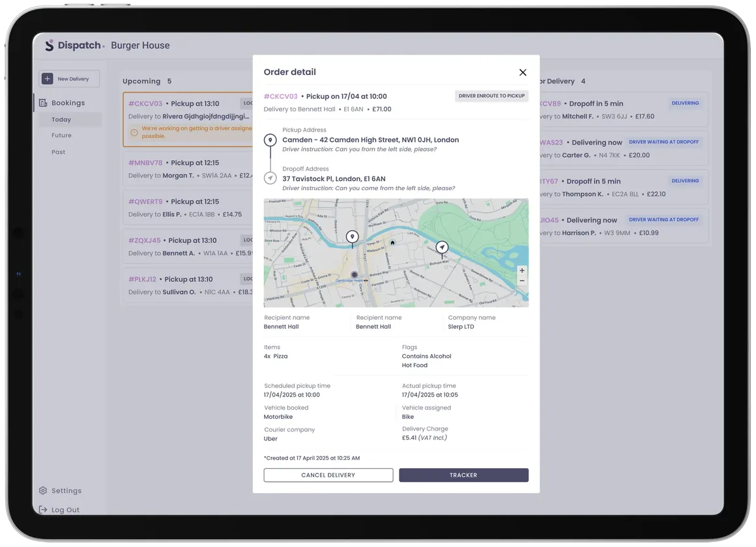Open the Harrison P. delivery card

[624, 226]
